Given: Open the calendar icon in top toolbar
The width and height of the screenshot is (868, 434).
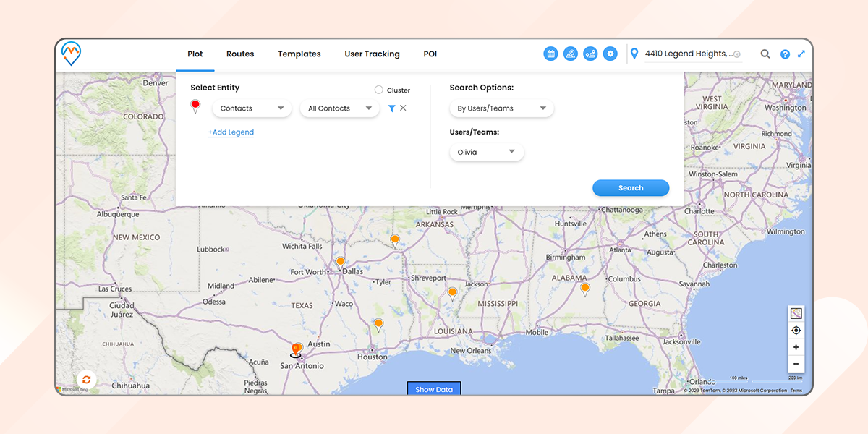Looking at the screenshot, I should pos(550,54).
